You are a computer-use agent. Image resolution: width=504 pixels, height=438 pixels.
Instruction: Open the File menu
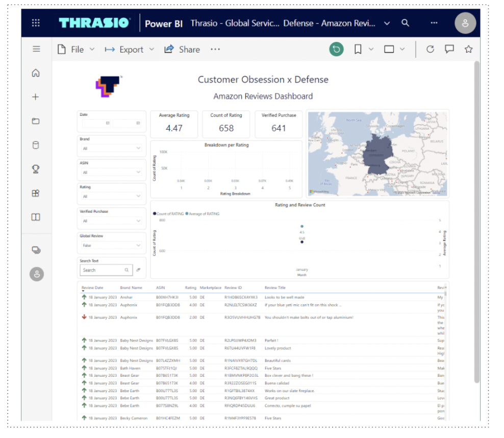(x=76, y=50)
